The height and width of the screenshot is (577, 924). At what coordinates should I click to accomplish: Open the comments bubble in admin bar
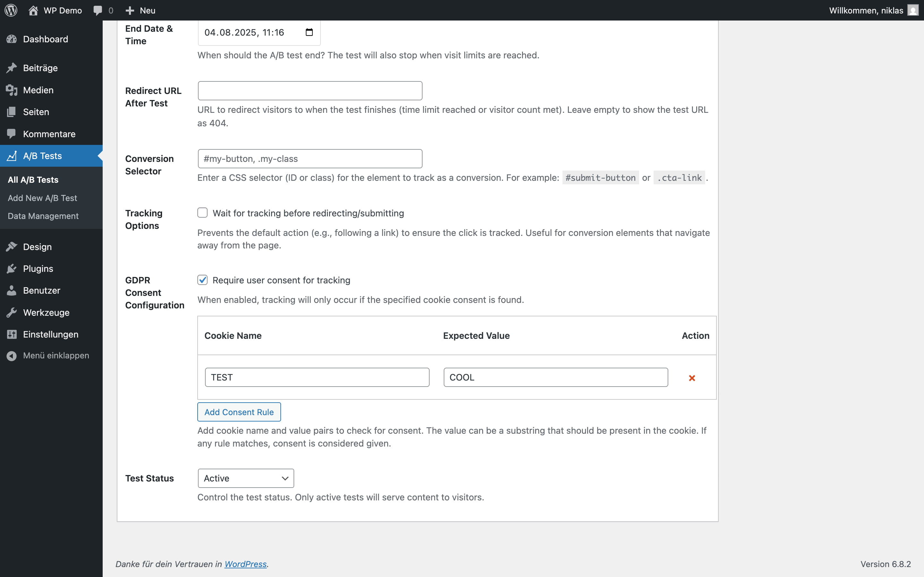(98, 10)
